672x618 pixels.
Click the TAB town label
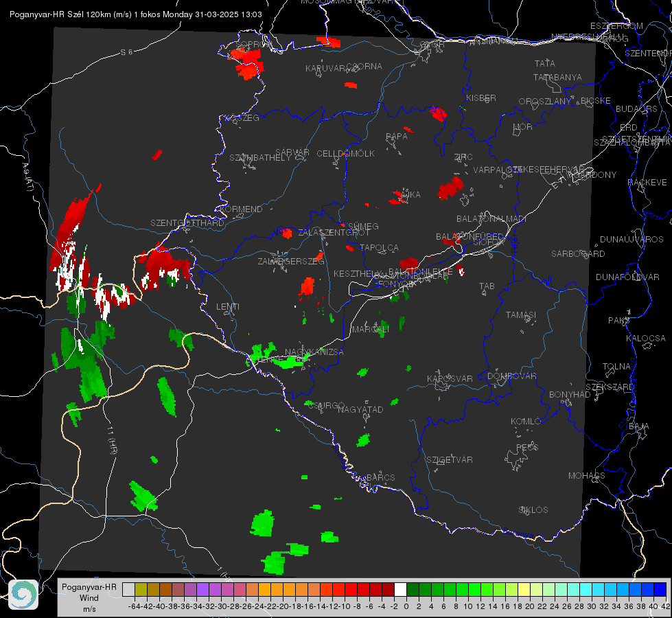[x=487, y=286]
